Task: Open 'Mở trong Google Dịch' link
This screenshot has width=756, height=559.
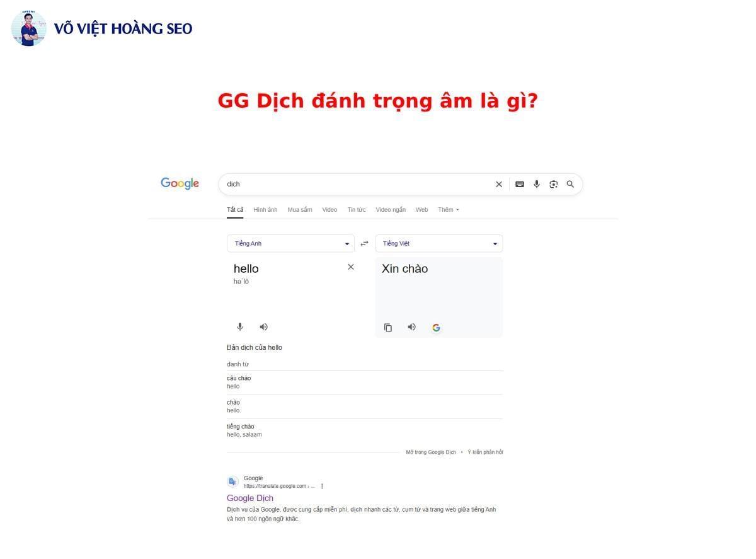Action: click(430, 452)
